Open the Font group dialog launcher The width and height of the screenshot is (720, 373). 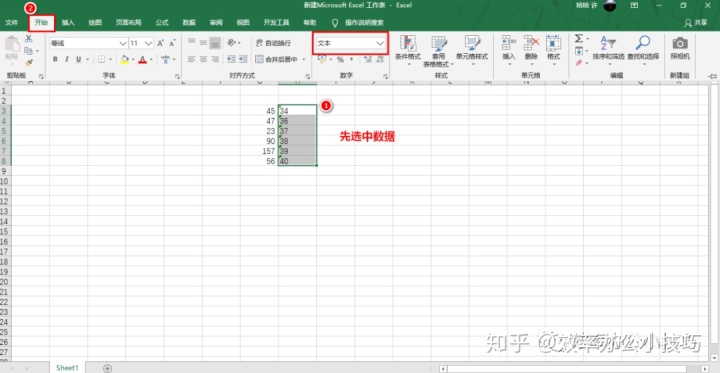click(x=177, y=76)
